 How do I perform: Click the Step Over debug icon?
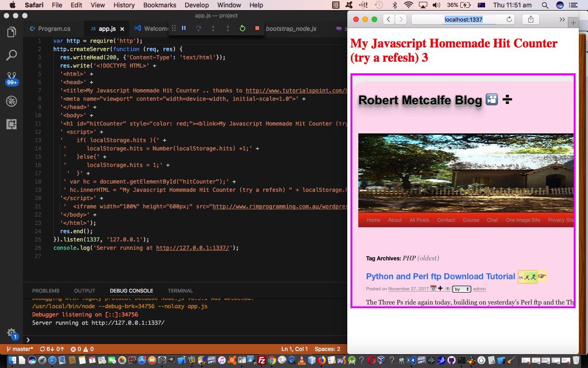pyautogui.click(x=198, y=28)
